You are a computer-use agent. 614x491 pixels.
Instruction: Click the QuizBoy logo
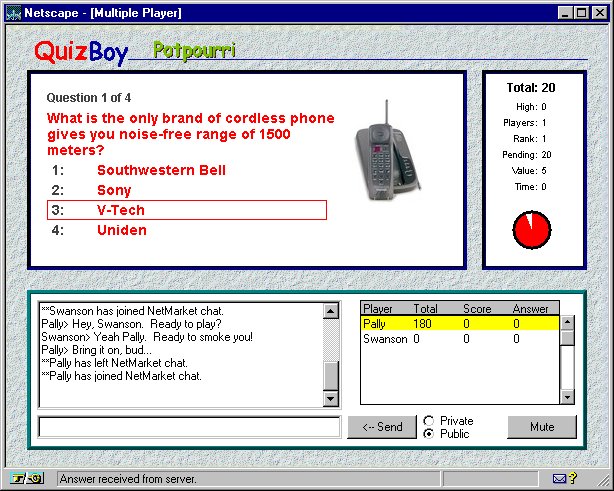pyautogui.click(x=81, y=52)
